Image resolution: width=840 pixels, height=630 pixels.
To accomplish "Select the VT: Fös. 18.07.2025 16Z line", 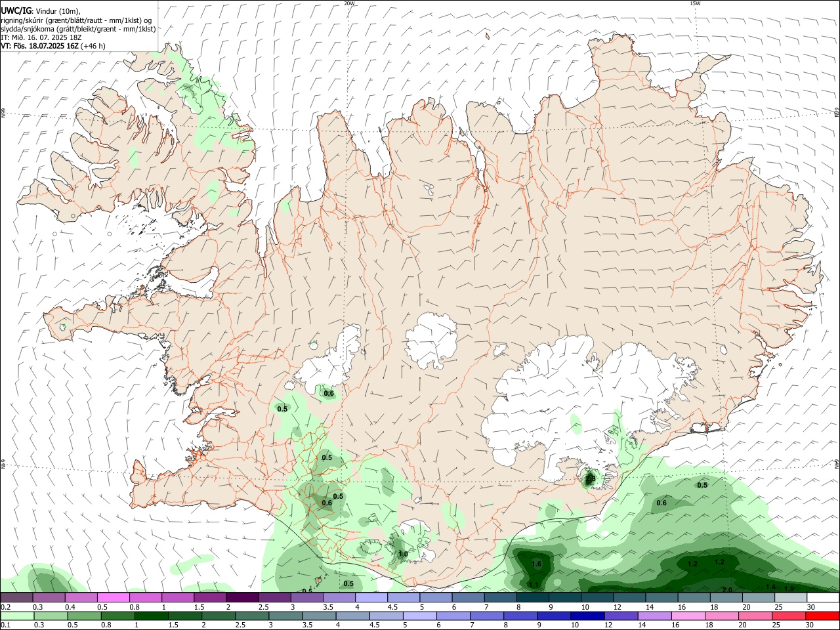I will point(40,46).
